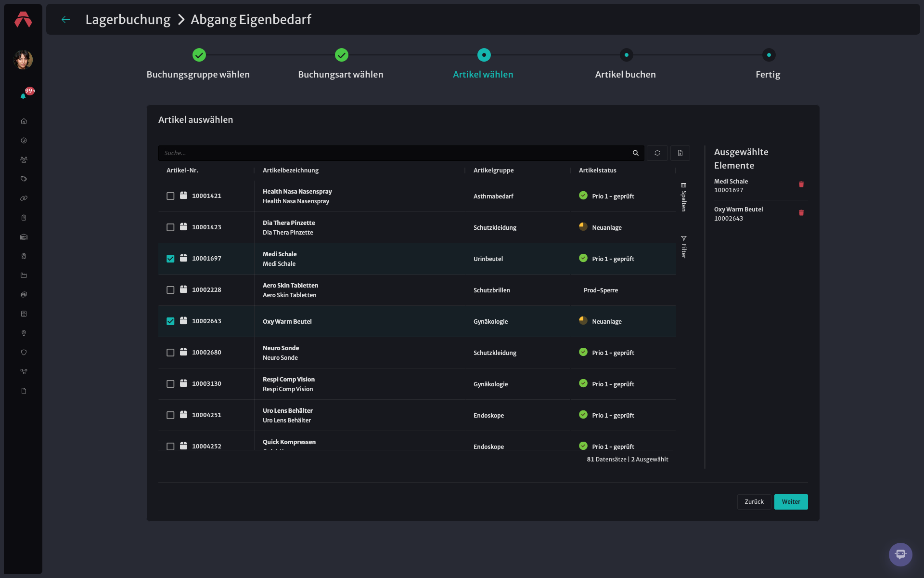
Task: Select the checkbox for article 10002680
Action: 170,353
